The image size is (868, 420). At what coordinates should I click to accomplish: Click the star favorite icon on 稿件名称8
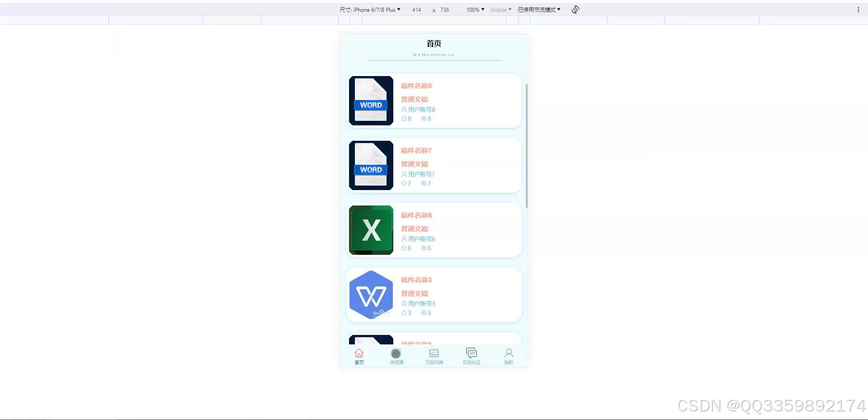coord(404,119)
